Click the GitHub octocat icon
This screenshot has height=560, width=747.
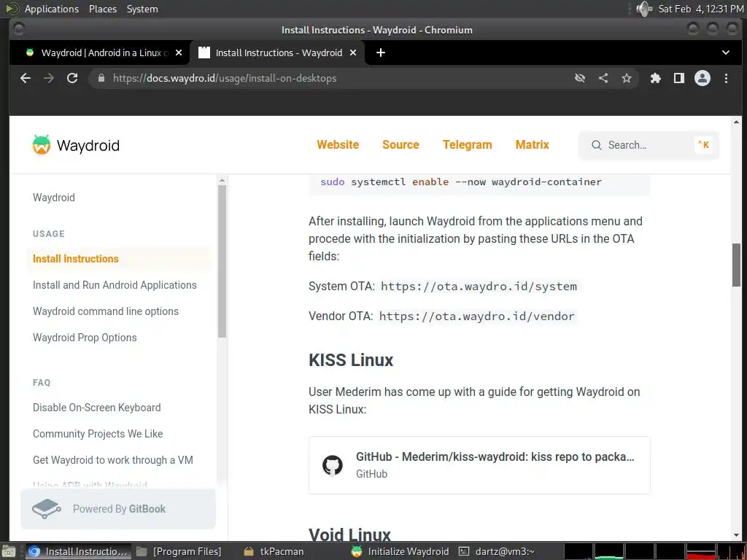(x=333, y=465)
